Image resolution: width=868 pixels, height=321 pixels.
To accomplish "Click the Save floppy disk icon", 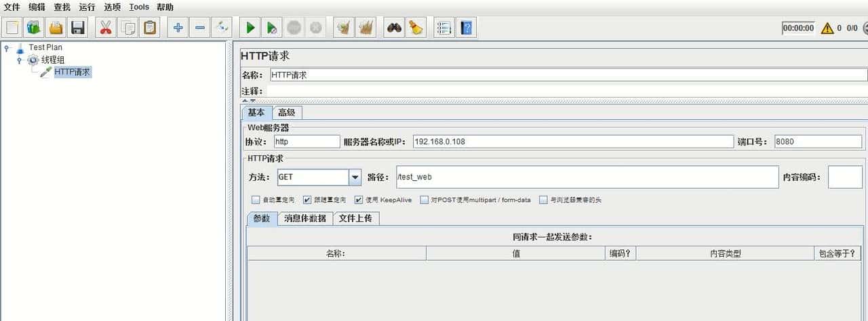I will click(x=78, y=28).
